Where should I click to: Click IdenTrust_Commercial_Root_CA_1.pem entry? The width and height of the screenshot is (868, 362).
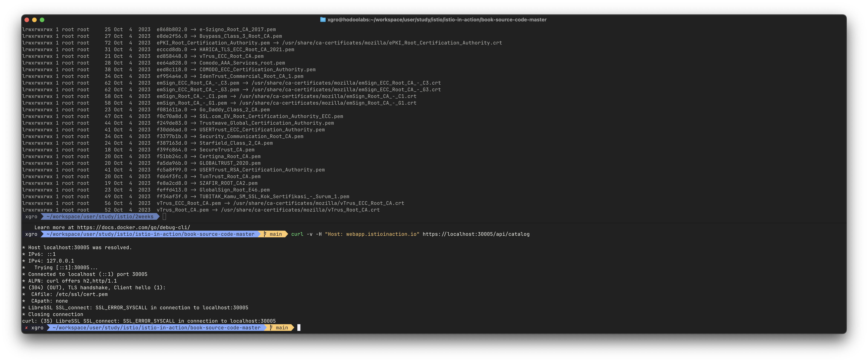(251, 76)
